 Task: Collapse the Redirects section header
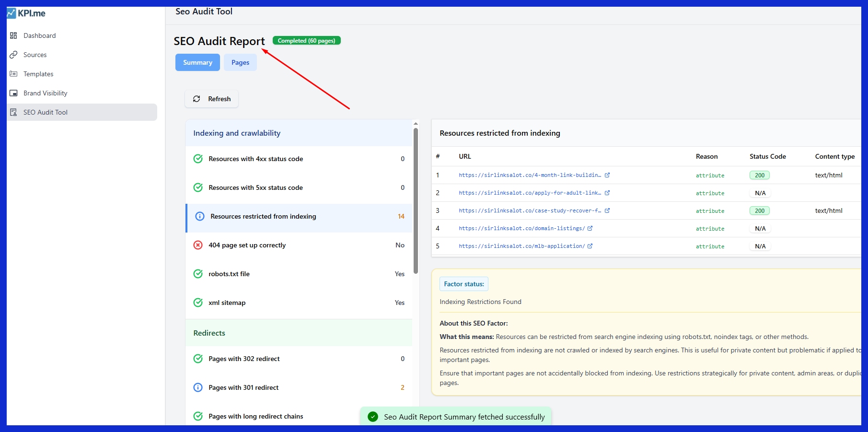209,333
